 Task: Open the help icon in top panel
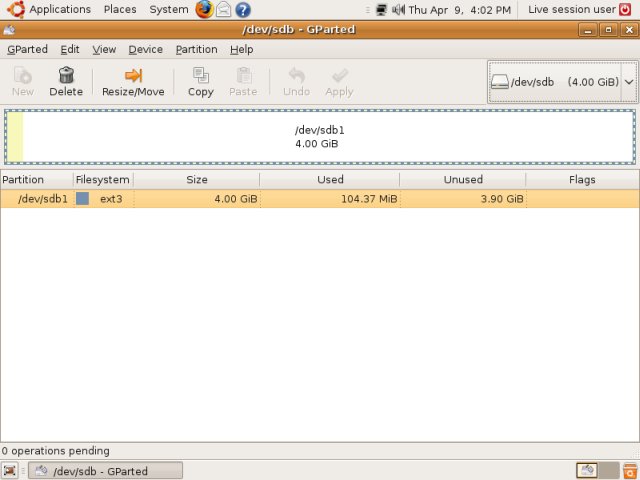click(243, 9)
